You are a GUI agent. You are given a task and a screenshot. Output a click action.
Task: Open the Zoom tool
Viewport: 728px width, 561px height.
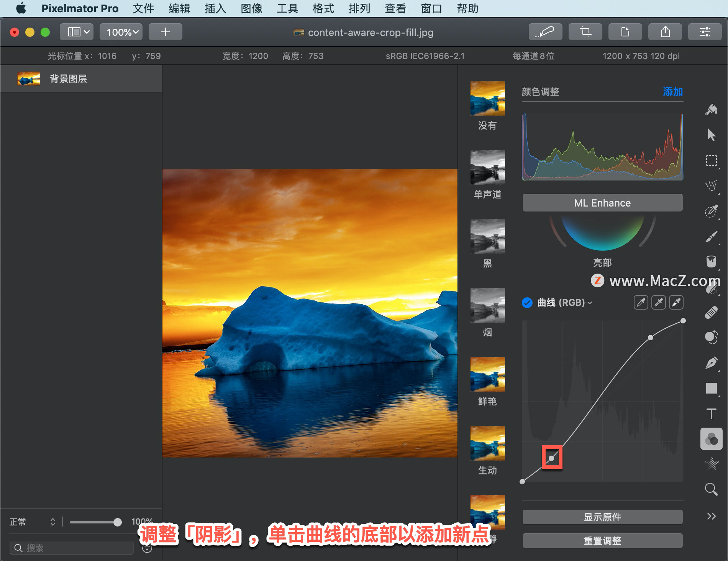pos(712,489)
